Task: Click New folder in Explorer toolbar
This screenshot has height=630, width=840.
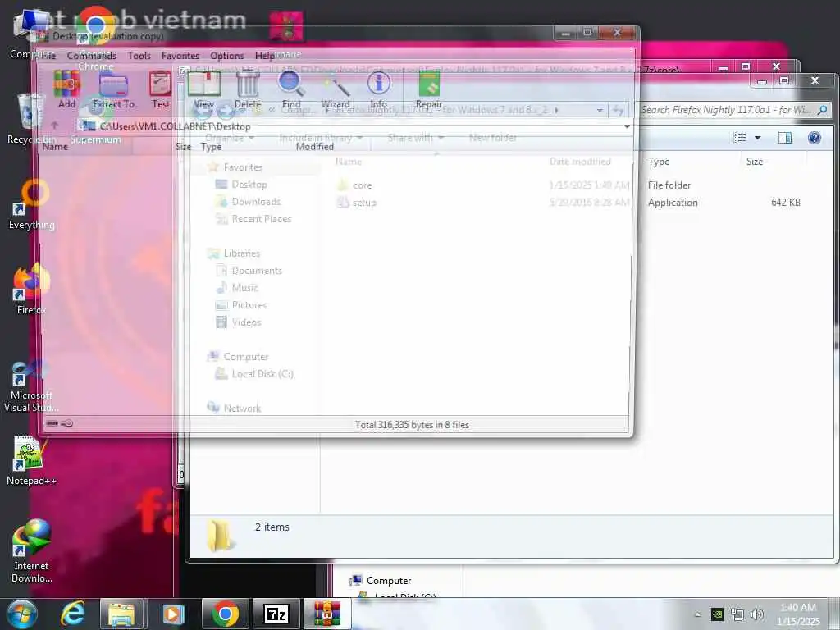Action: coord(493,138)
